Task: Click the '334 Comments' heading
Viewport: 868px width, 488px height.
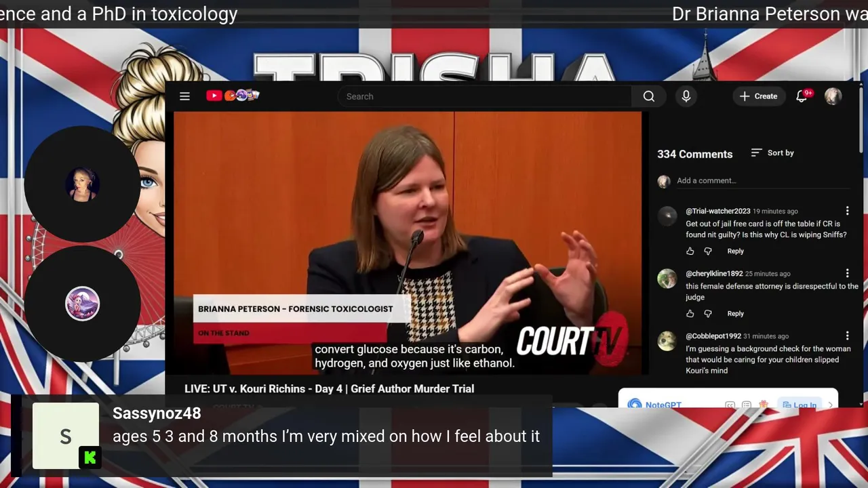Action: click(694, 154)
